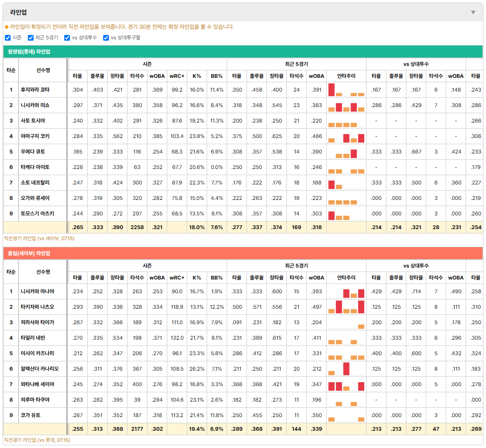486x448 pixels.
Task: Click 타일러 네빈 player name
Action: (x=33, y=338)
